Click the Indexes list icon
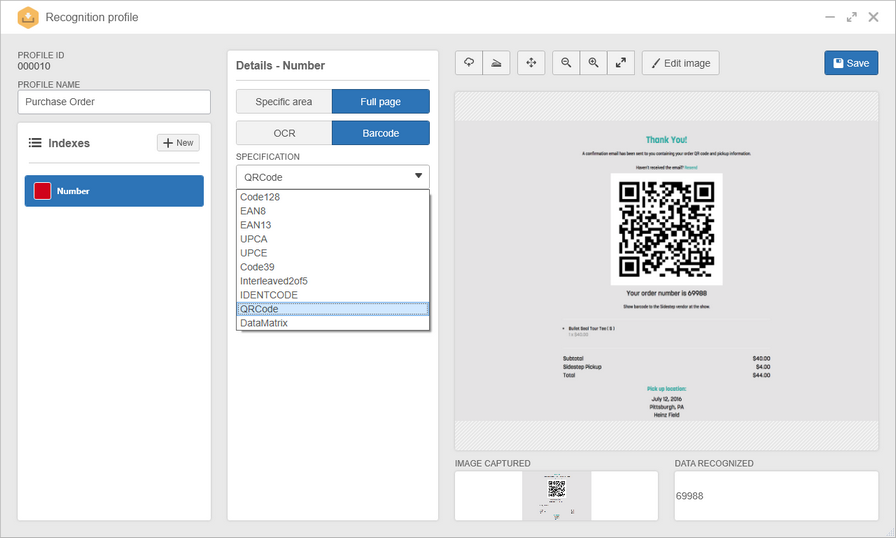896x538 pixels. click(x=35, y=143)
